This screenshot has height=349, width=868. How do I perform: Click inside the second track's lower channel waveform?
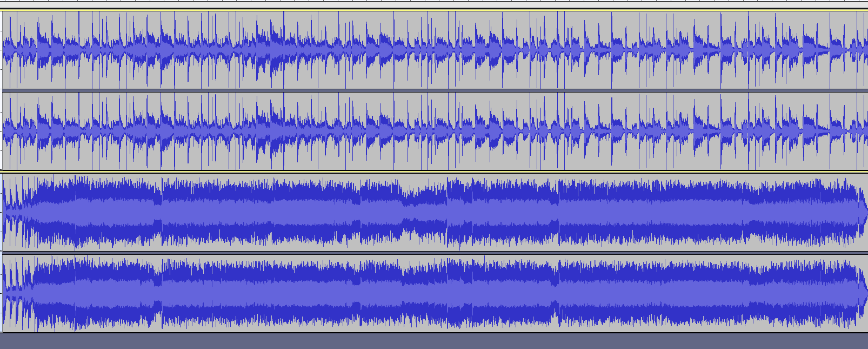[x=435, y=293]
